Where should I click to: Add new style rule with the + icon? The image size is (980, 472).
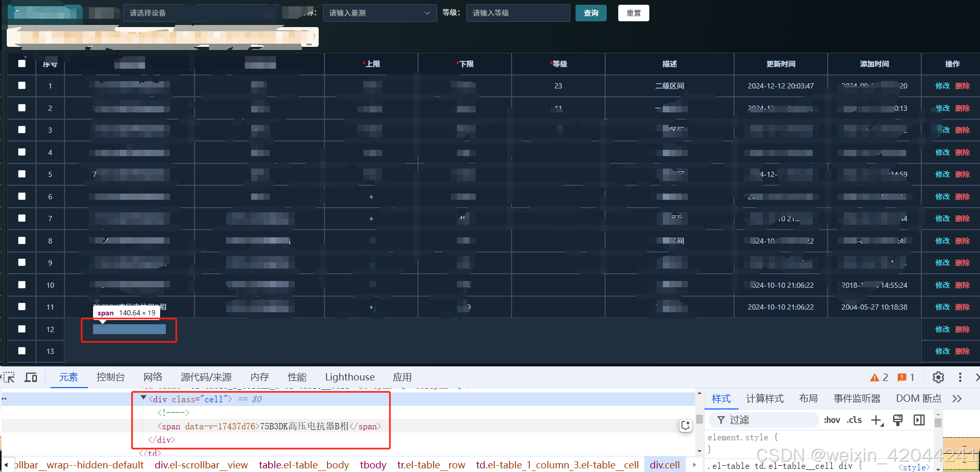[x=877, y=419]
